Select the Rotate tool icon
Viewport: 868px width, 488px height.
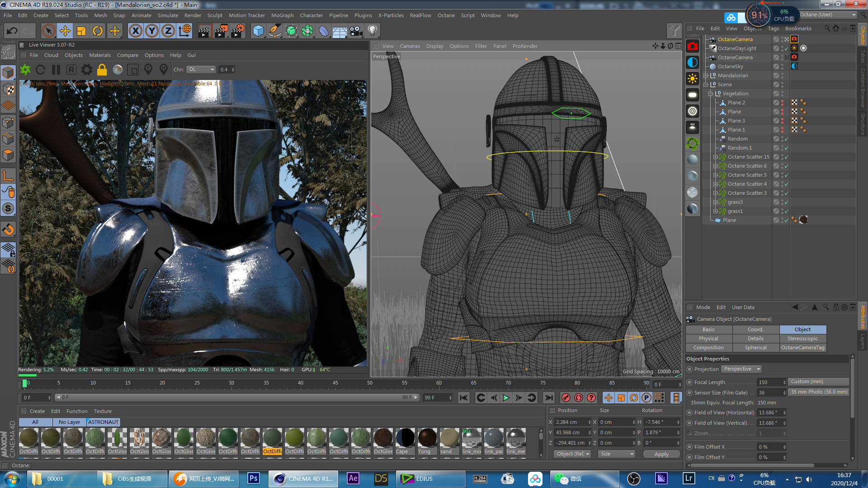tap(98, 31)
